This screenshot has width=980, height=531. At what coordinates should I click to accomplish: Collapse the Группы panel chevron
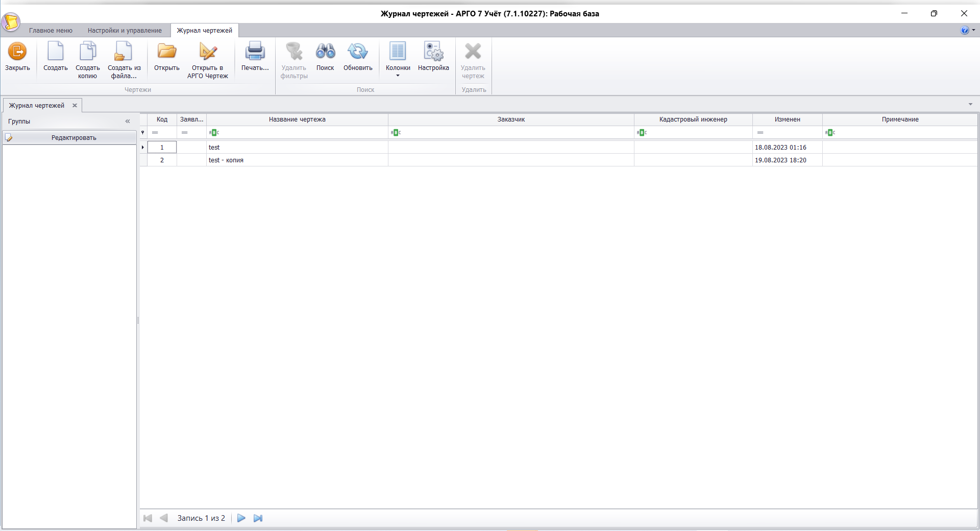tap(128, 122)
